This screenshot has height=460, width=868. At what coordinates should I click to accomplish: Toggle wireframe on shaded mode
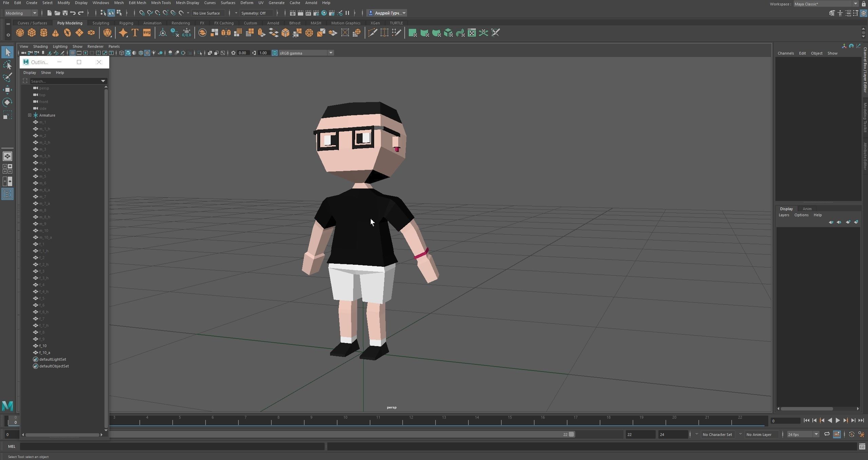point(141,53)
